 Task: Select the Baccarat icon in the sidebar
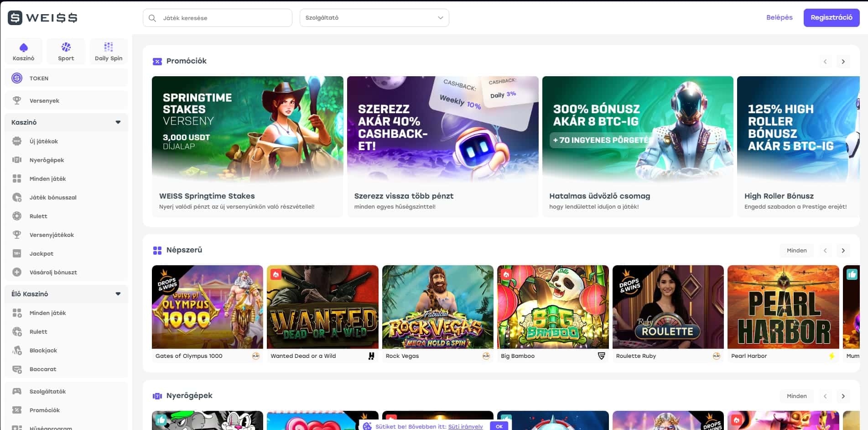[17, 369]
